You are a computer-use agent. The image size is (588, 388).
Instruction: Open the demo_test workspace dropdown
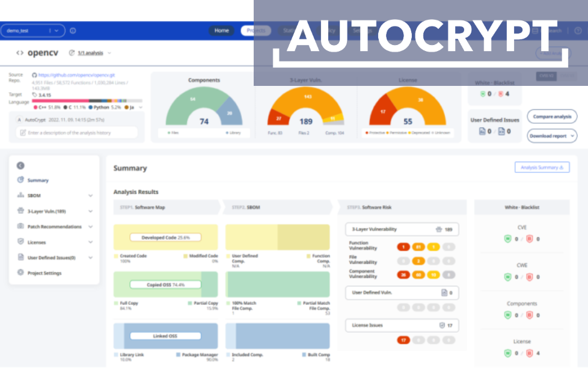coord(32,31)
